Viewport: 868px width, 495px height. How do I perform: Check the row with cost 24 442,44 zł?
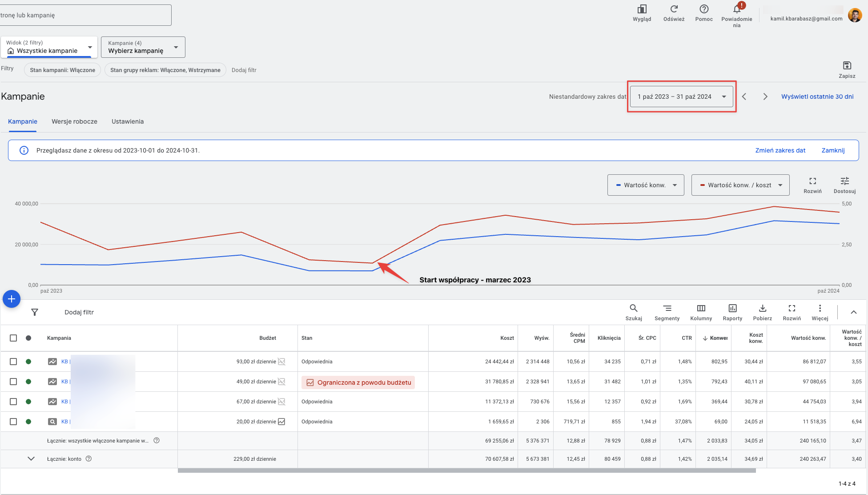click(13, 362)
